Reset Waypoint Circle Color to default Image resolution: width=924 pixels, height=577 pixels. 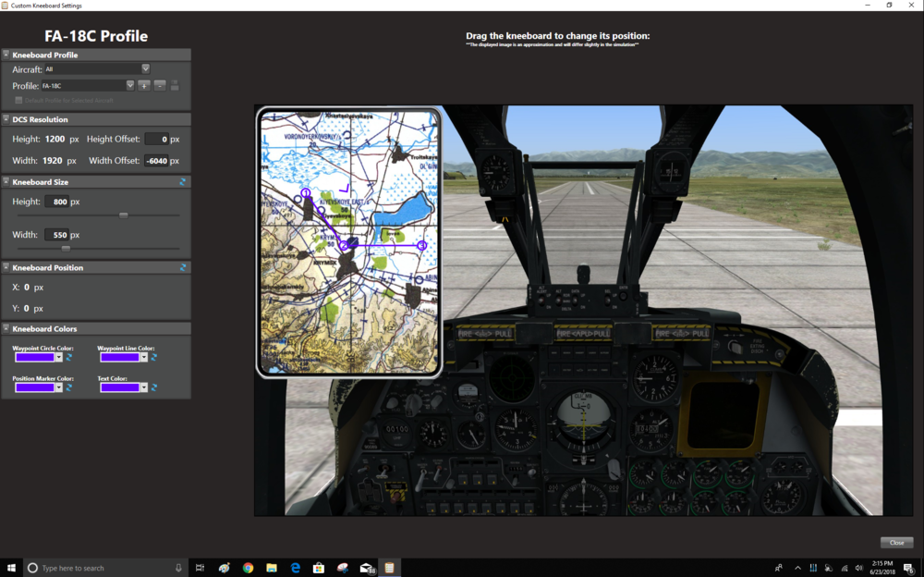(x=69, y=358)
